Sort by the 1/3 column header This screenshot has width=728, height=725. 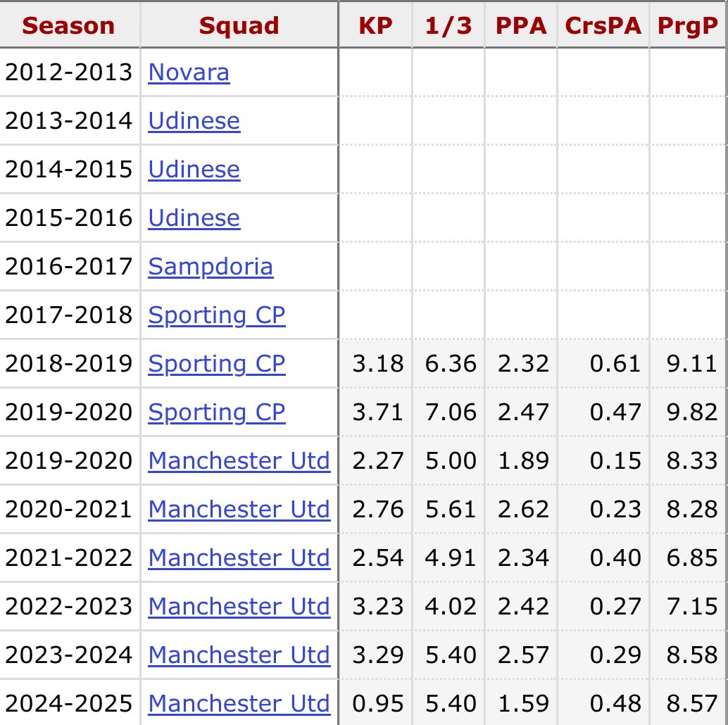point(448,25)
